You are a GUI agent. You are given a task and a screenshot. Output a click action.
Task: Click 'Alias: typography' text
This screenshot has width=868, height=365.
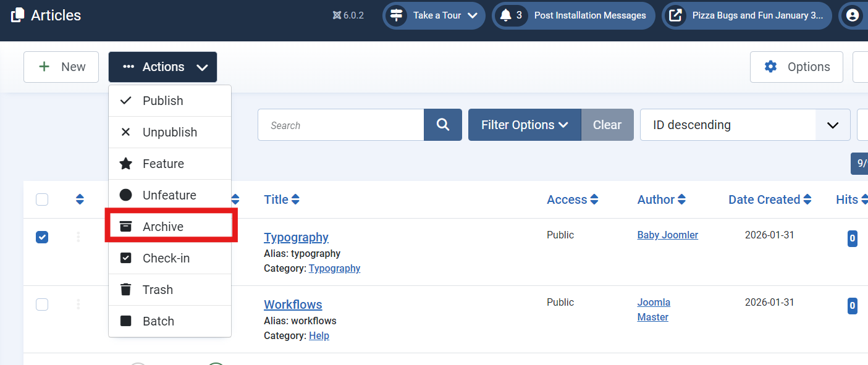click(x=302, y=253)
